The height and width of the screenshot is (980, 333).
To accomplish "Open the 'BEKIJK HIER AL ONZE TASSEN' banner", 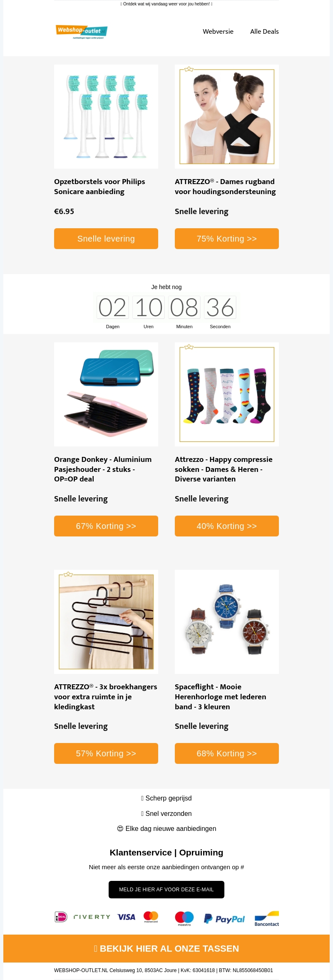I will pos(166,948).
